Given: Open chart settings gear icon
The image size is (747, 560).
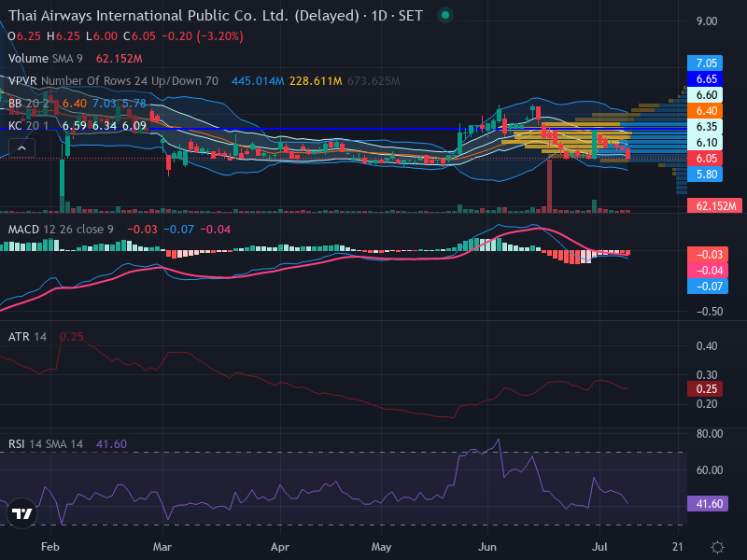Looking at the screenshot, I should 717,547.
